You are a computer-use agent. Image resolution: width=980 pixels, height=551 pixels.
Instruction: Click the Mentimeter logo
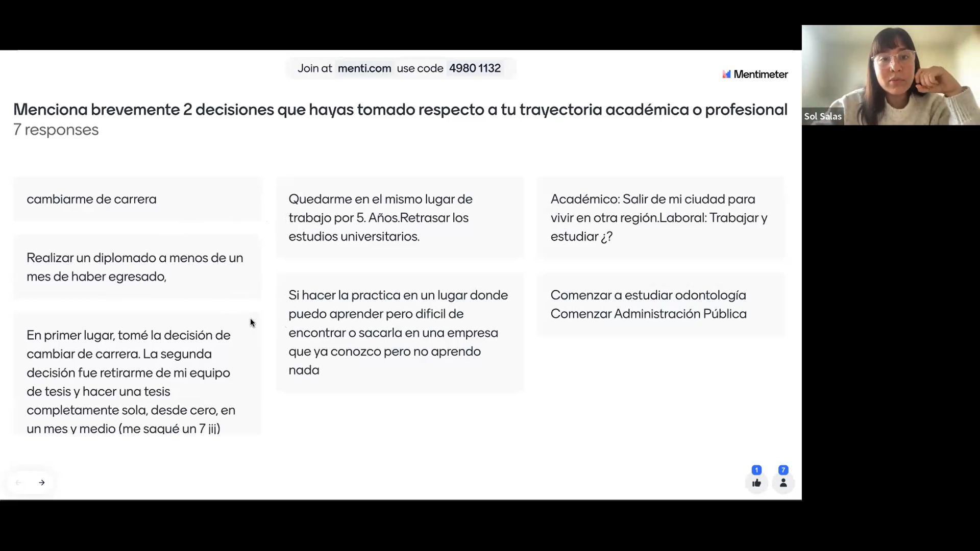pyautogui.click(x=755, y=74)
